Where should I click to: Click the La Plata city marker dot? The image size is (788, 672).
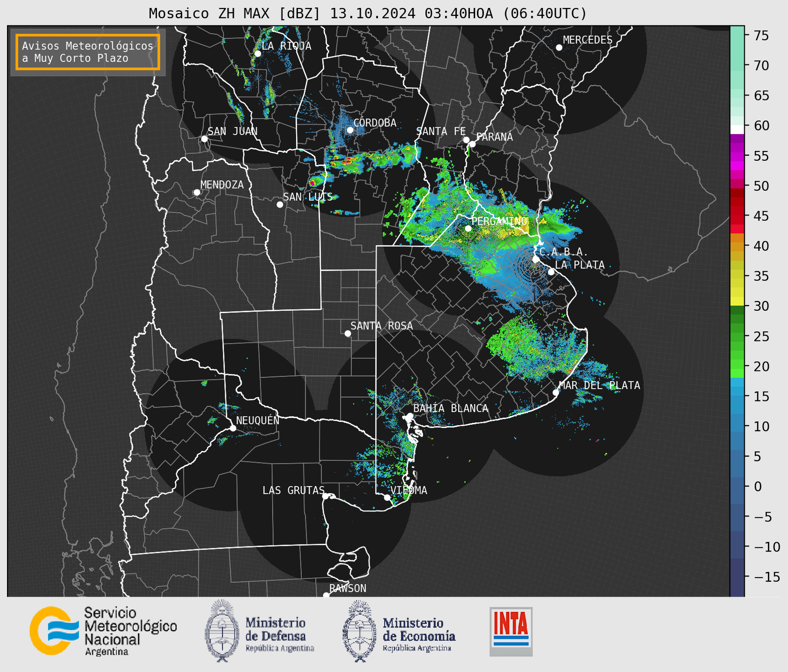pyautogui.click(x=551, y=272)
